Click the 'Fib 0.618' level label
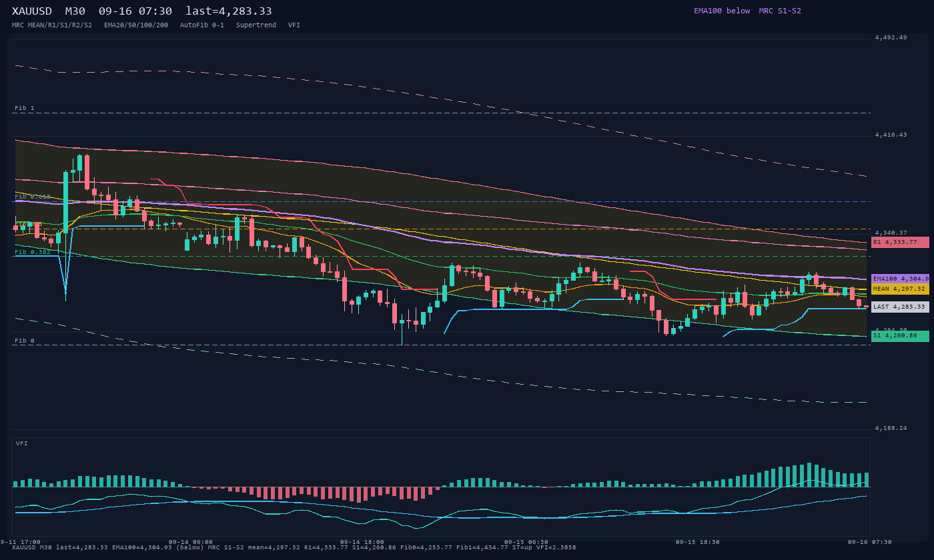The image size is (934, 560). (x=33, y=197)
